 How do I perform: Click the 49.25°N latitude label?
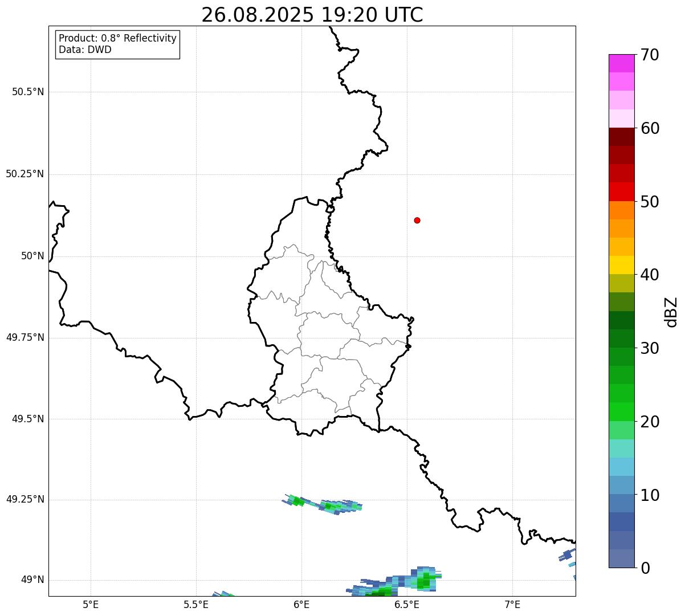[25, 500]
